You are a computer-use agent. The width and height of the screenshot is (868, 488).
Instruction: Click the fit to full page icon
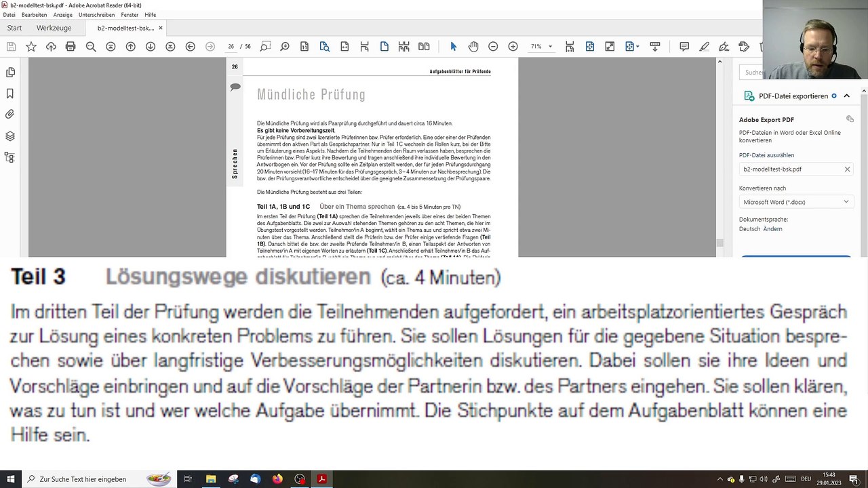click(590, 46)
